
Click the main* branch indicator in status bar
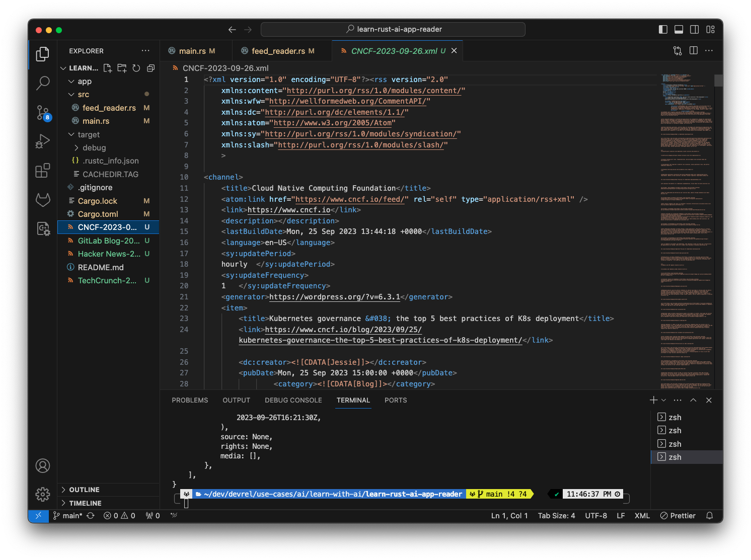point(68,516)
